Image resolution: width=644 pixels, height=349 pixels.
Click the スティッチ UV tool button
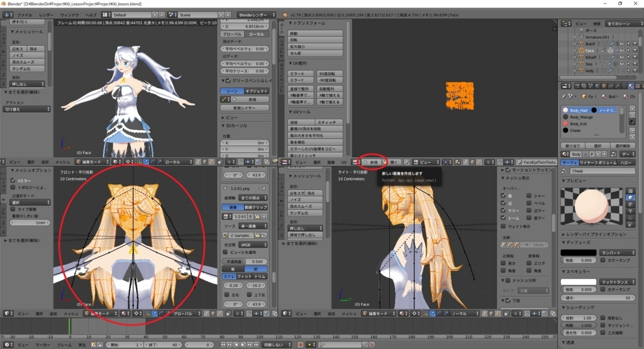[329, 123]
